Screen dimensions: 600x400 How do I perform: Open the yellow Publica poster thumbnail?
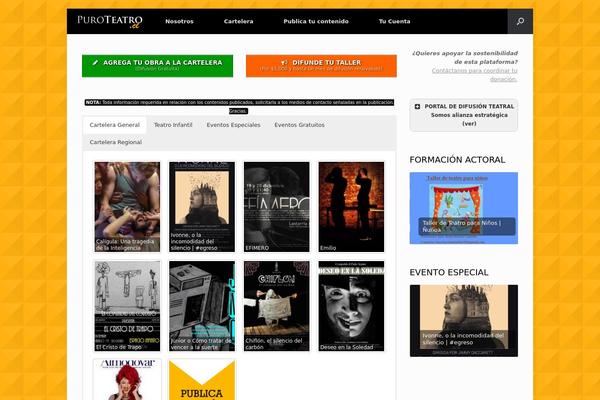tap(202, 380)
